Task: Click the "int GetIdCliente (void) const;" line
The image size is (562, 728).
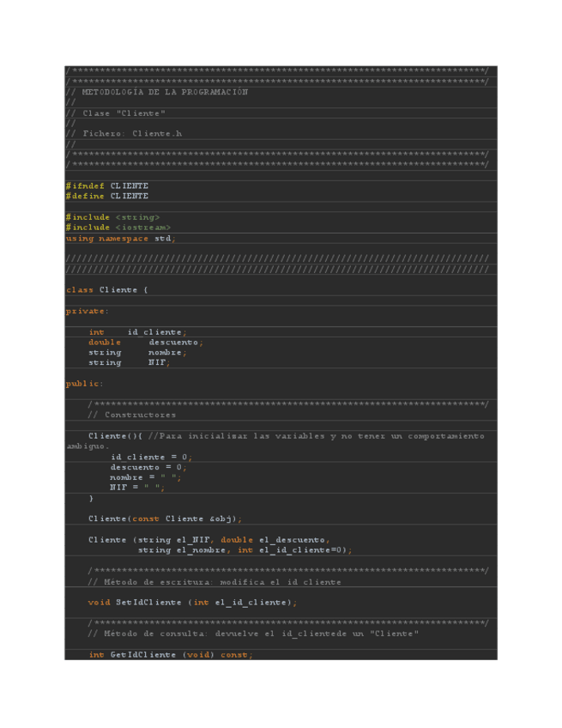Action: tap(171, 655)
